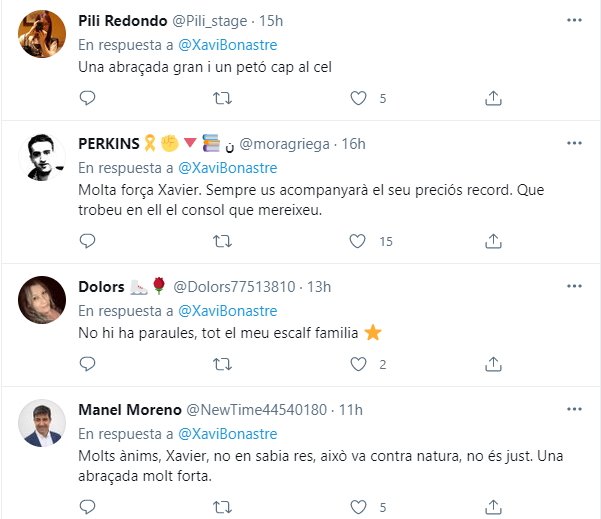Open more options on PERKINS's tweet
This screenshot has width=601, height=519.
coord(573,143)
